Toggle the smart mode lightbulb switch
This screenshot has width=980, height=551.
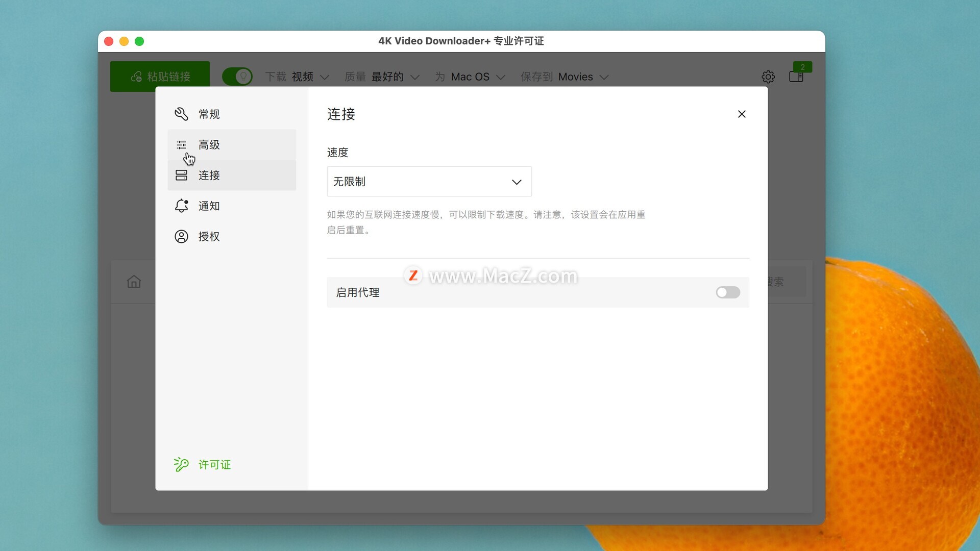pyautogui.click(x=237, y=77)
